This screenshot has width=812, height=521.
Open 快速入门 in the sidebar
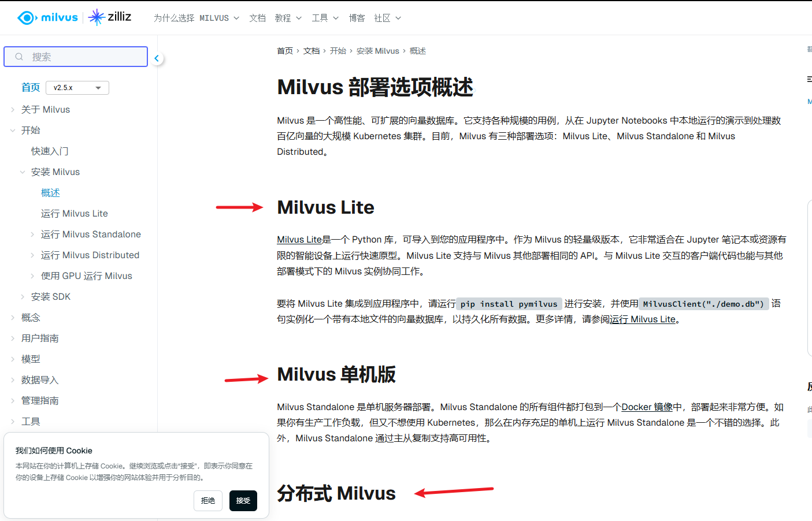(50, 151)
